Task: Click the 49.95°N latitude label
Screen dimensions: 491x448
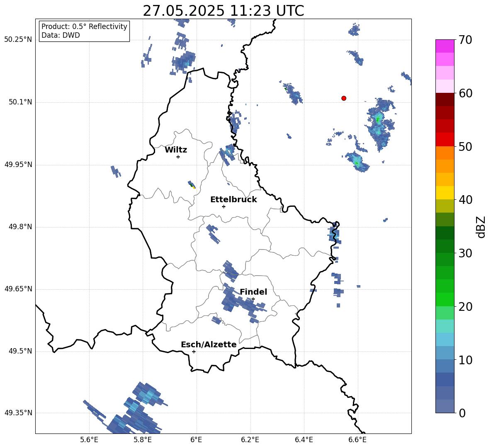Action: 18,165
